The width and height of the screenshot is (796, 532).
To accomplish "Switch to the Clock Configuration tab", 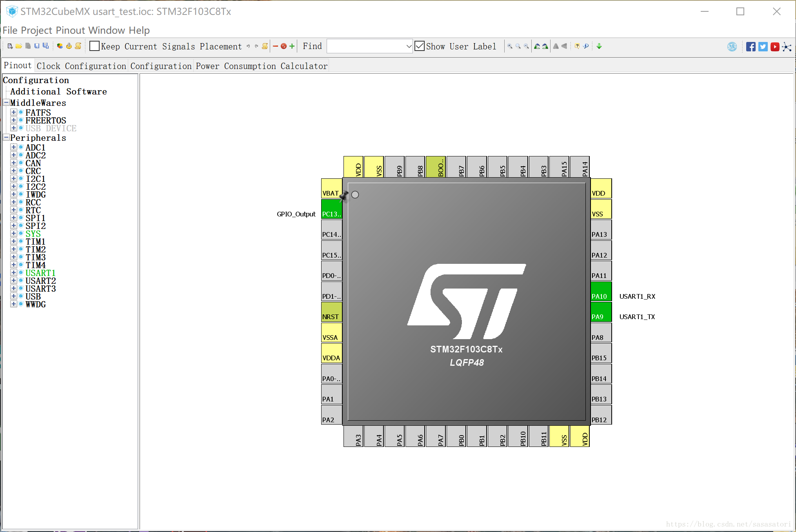I will coord(82,66).
